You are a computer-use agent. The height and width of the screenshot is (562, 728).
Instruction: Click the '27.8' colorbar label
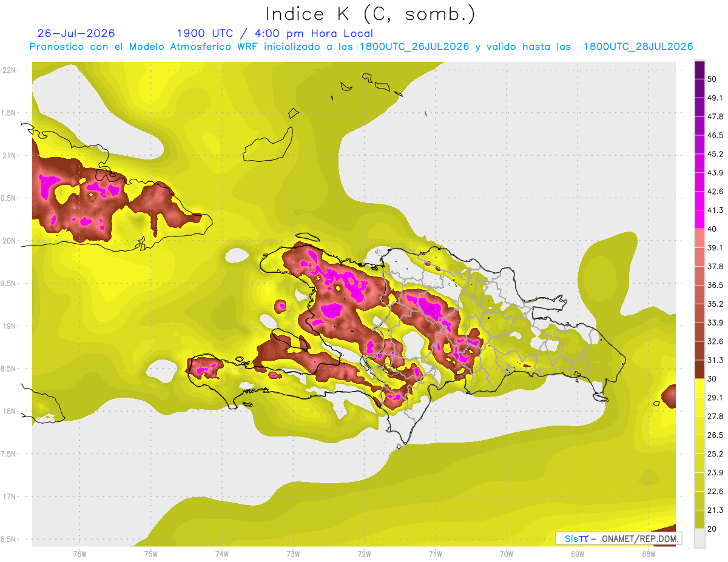tap(715, 416)
